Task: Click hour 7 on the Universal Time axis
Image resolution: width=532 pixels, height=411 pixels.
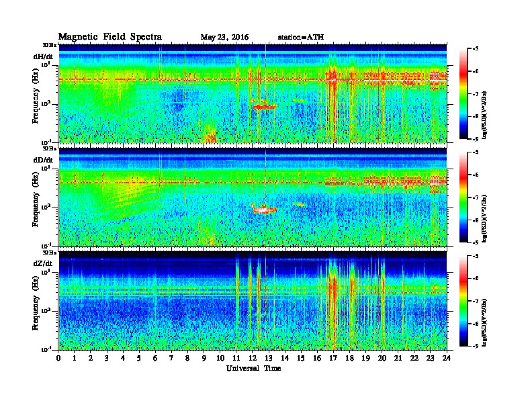Action: coord(171,358)
